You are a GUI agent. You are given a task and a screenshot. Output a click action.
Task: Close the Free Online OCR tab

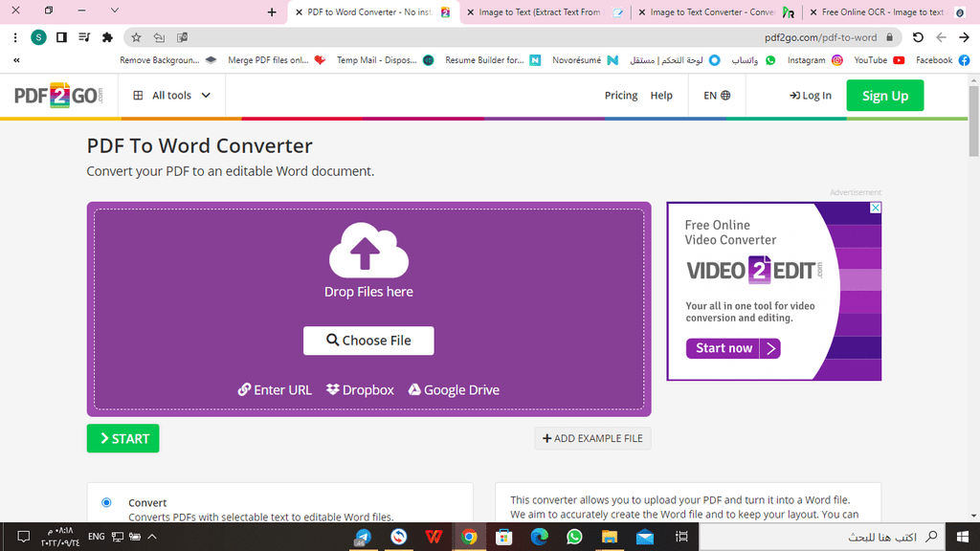pyautogui.click(x=813, y=11)
